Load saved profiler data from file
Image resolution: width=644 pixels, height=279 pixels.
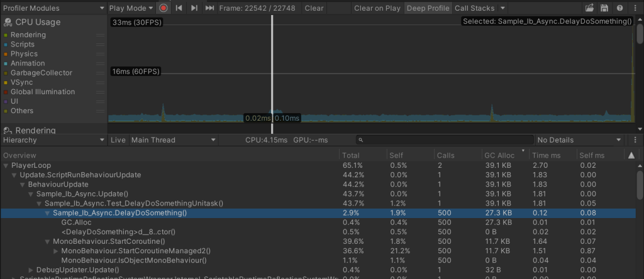(x=589, y=8)
